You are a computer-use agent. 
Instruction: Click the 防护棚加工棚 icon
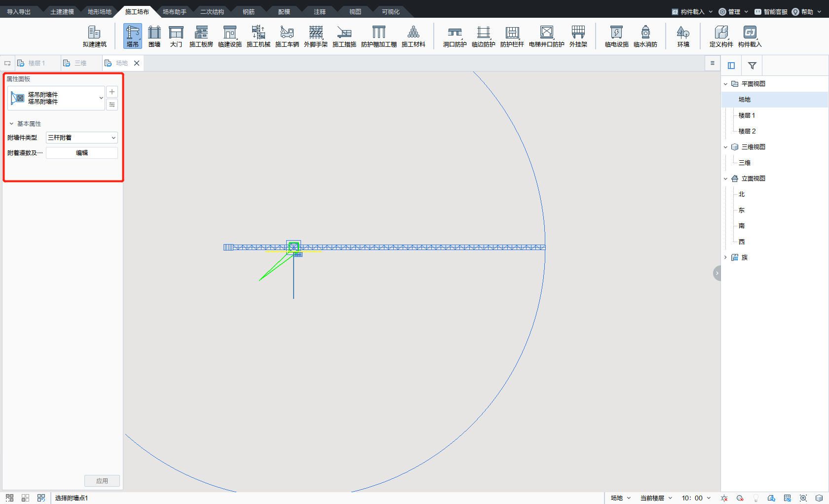click(378, 36)
